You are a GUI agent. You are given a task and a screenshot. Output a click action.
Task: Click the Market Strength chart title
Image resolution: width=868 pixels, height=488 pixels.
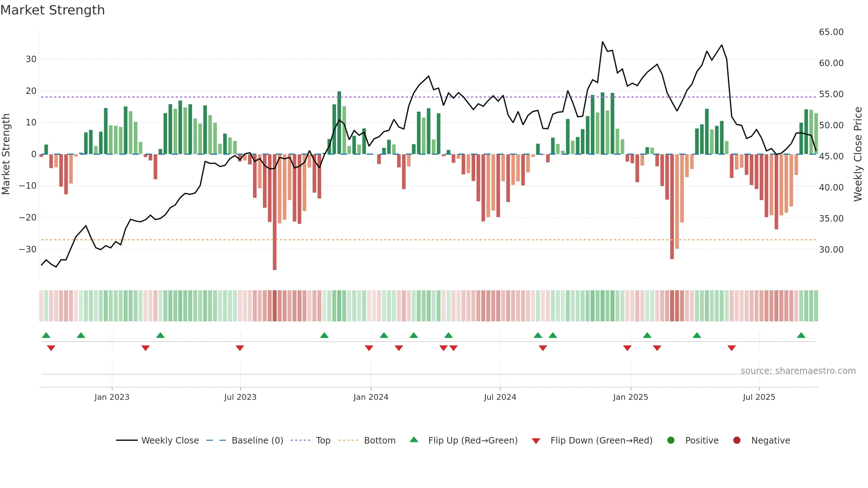(x=52, y=10)
